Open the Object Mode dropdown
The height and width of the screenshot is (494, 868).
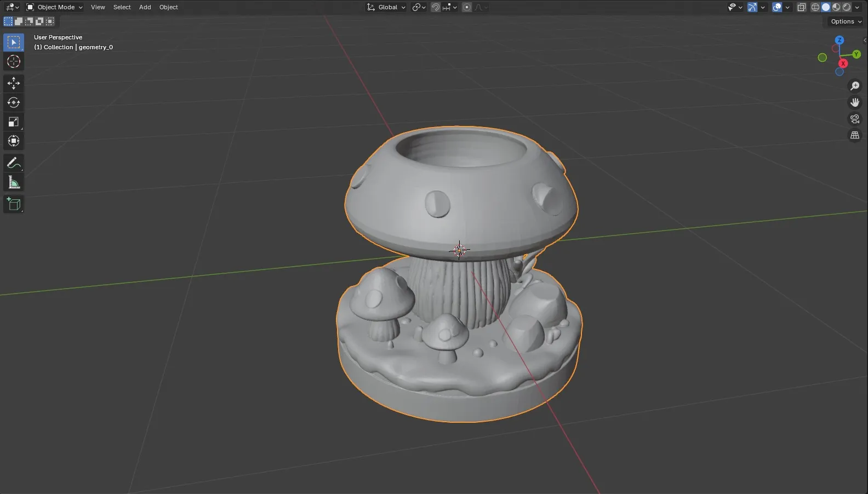pyautogui.click(x=54, y=7)
